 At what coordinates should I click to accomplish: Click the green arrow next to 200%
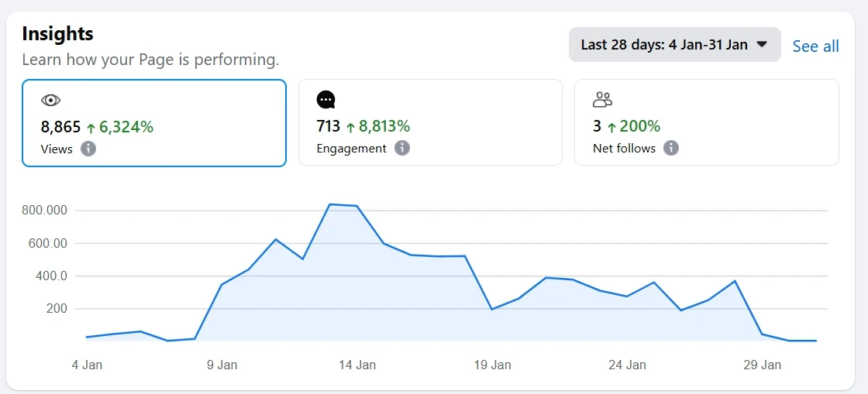(x=611, y=127)
